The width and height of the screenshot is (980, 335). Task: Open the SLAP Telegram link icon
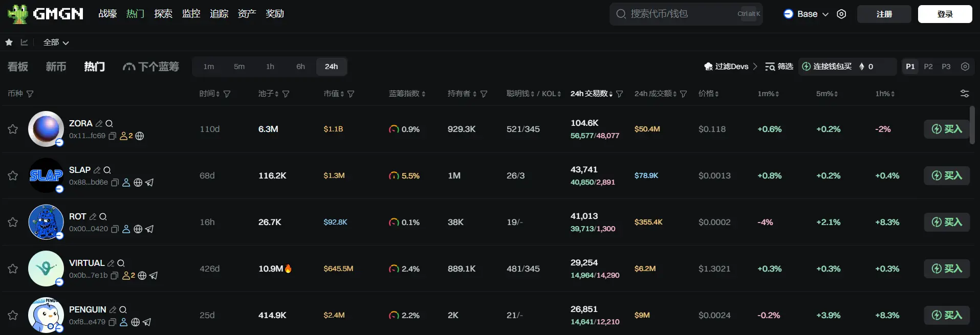click(x=149, y=183)
